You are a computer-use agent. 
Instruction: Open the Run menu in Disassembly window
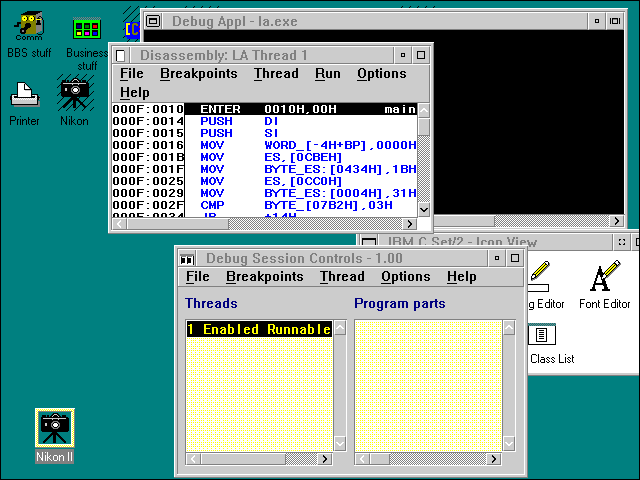pos(327,74)
